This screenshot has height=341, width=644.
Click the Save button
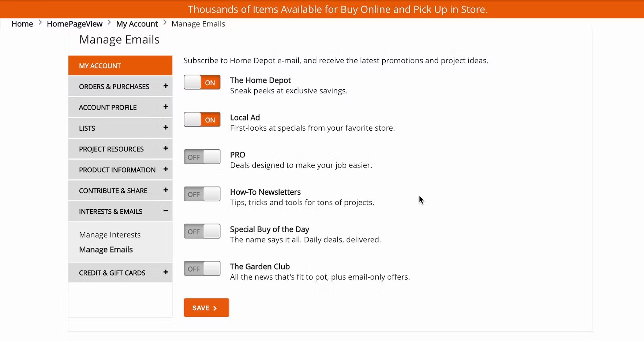(x=206, y=308)
